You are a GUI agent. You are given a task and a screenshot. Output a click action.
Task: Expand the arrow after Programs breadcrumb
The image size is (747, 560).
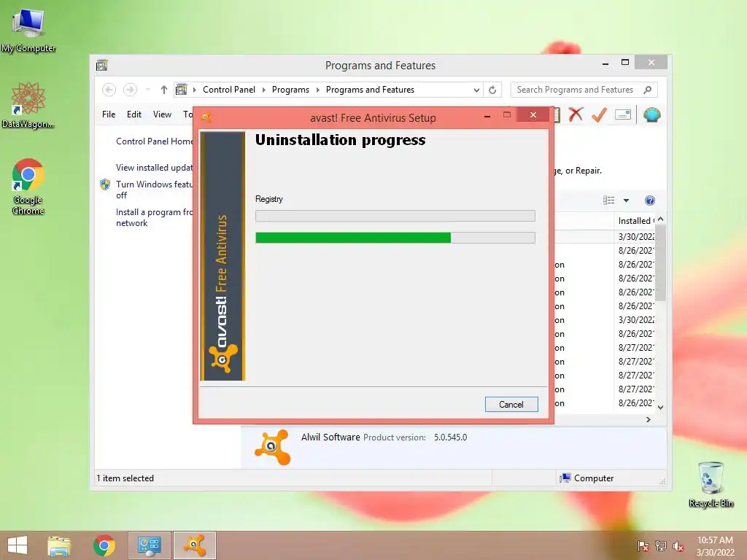click(x=318, y=90)
